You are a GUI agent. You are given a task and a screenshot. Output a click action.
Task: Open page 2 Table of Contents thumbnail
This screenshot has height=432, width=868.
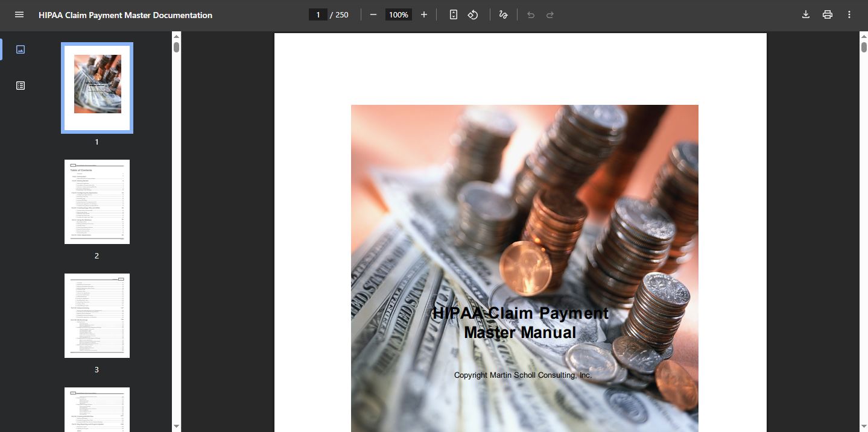(x=97, y=202)
